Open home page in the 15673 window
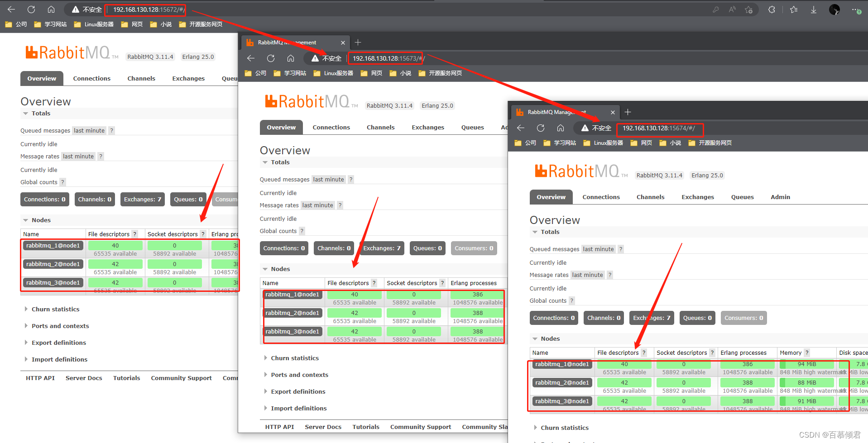868x443 pixels. [x=291, y=58]
